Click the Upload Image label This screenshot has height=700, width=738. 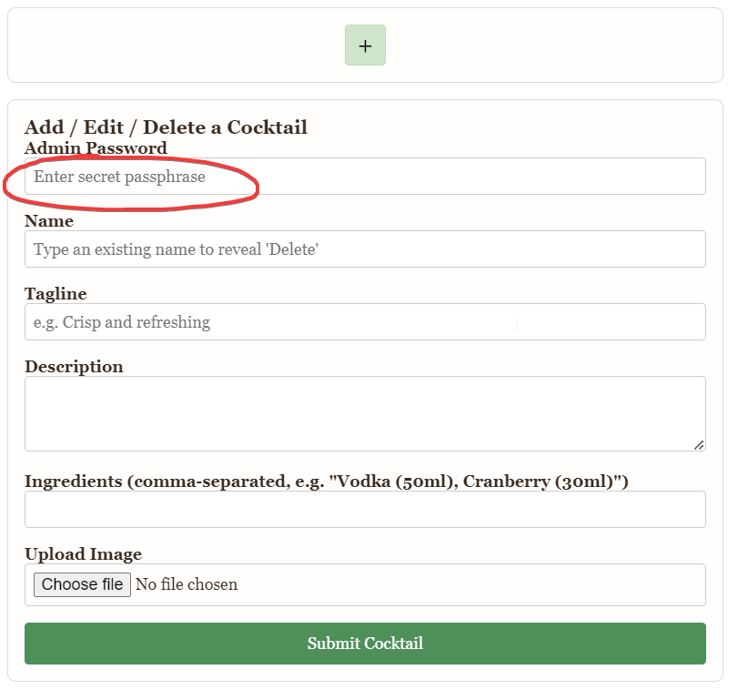pyautogui.click(x=83, y=554)
